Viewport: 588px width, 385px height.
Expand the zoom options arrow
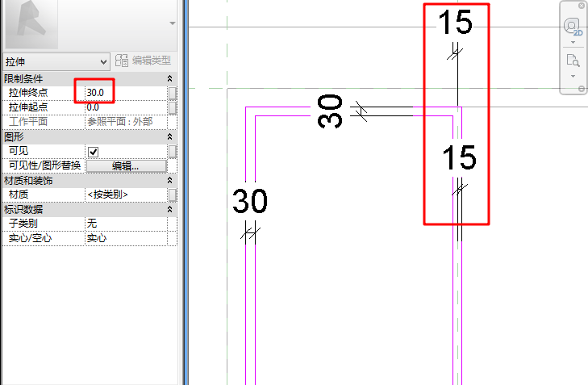[573, 76]
